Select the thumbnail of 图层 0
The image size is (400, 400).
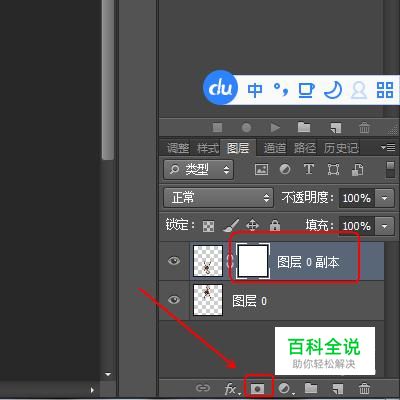click(x=208, y=300)
